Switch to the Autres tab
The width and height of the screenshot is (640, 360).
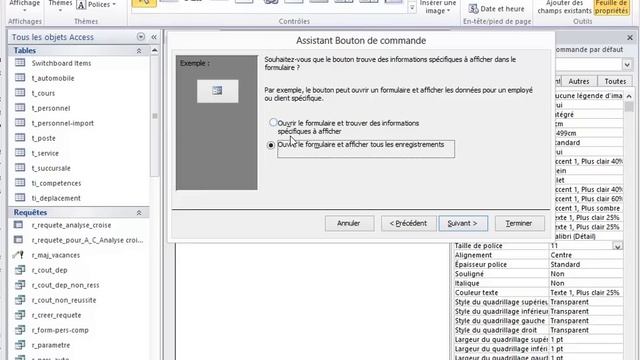pyautogui.click(x=579, y=81)
